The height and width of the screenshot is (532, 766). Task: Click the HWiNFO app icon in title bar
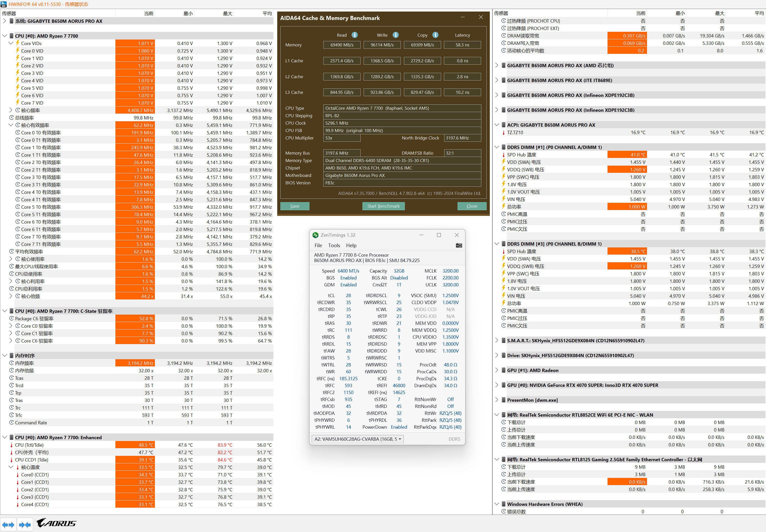click(x=4, y=4)
